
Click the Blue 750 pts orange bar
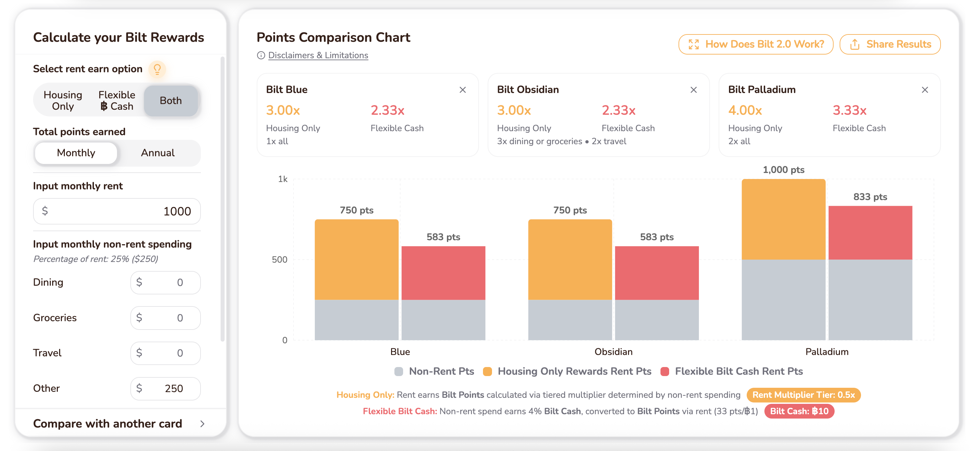(x=356, y=260)
